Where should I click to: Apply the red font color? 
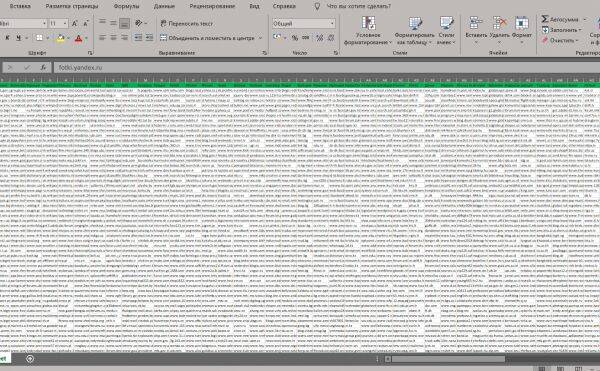click(78, 38)
